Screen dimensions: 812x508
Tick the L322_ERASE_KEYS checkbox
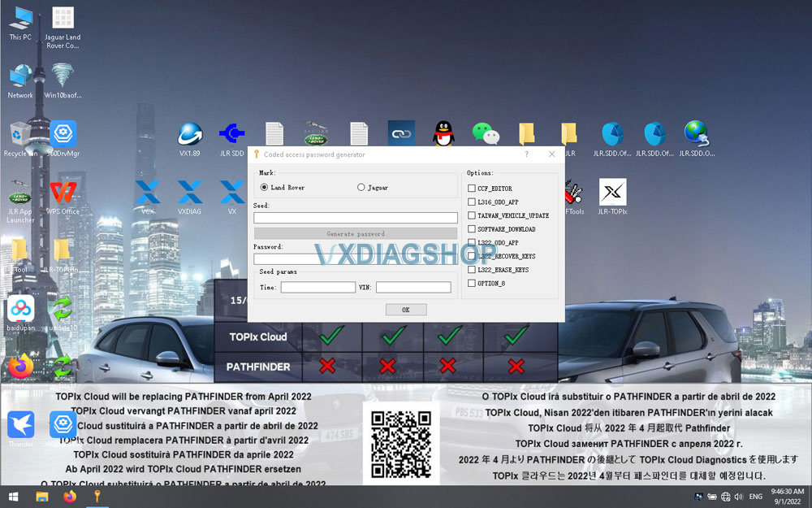coord(471,270)
